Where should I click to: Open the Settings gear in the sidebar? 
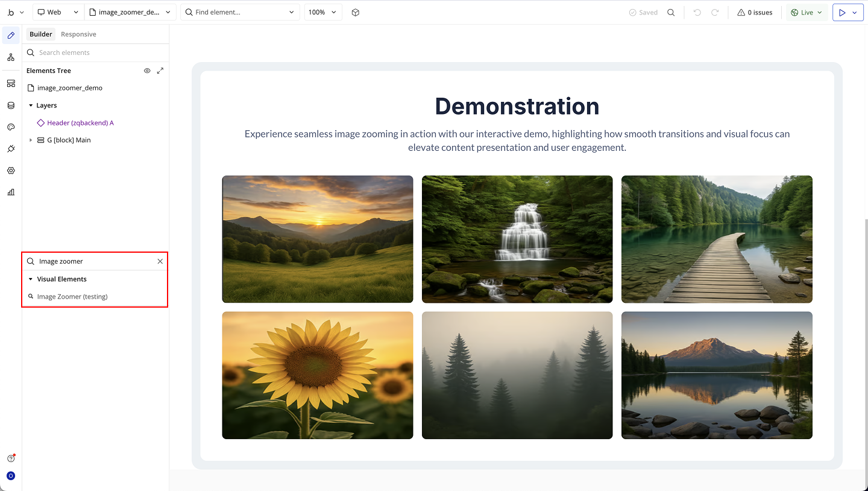coord(11,171)
